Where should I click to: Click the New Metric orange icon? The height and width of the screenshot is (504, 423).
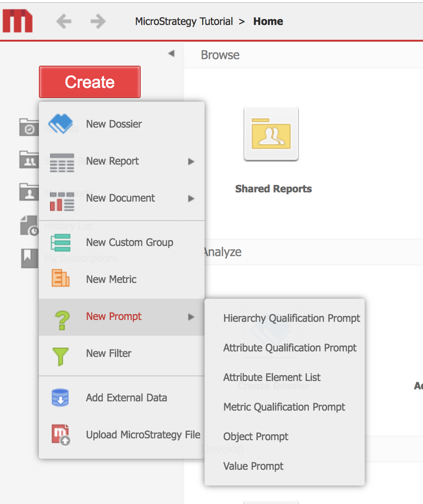pos(61,278)
